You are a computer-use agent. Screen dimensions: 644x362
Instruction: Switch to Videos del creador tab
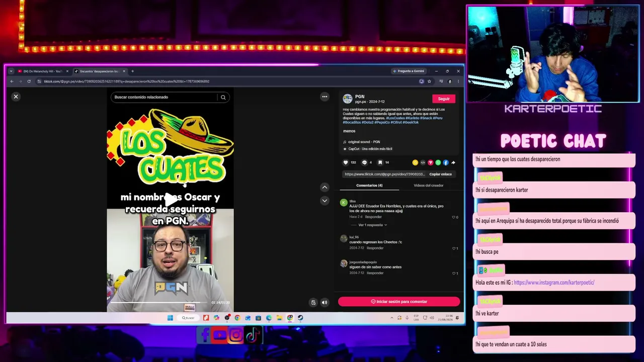(x=429, y=186)
